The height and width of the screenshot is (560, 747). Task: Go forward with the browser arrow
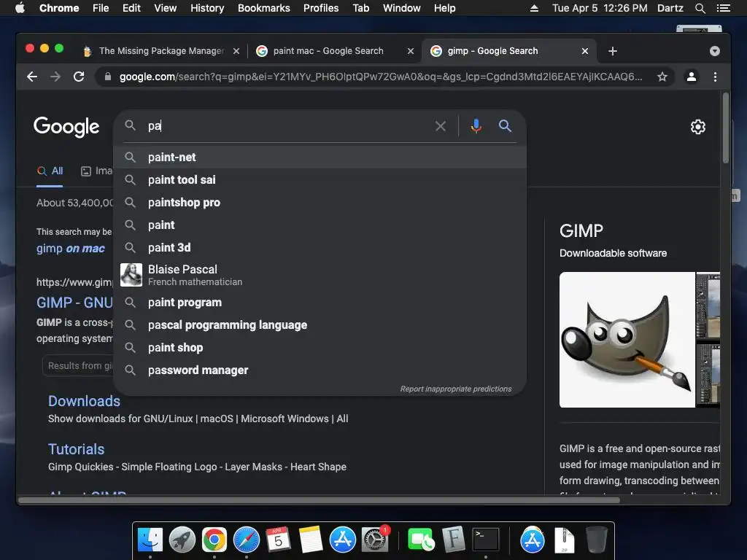point(55,77)
